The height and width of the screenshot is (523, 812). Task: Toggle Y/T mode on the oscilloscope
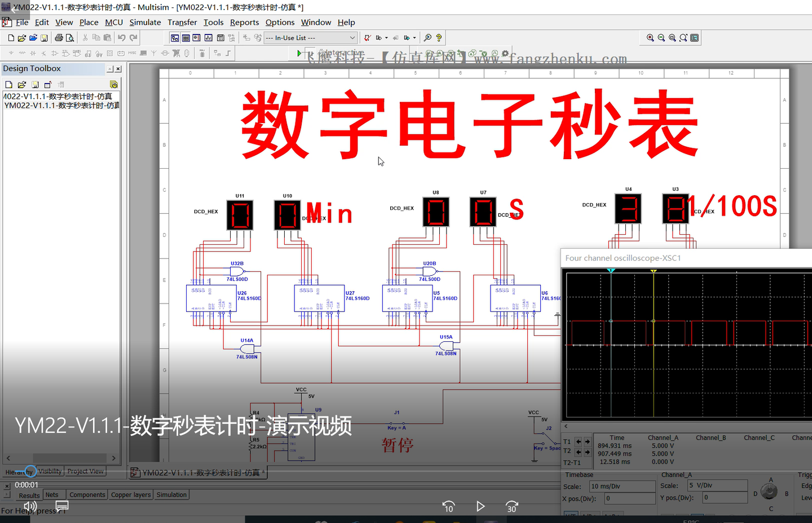point(571,515)
